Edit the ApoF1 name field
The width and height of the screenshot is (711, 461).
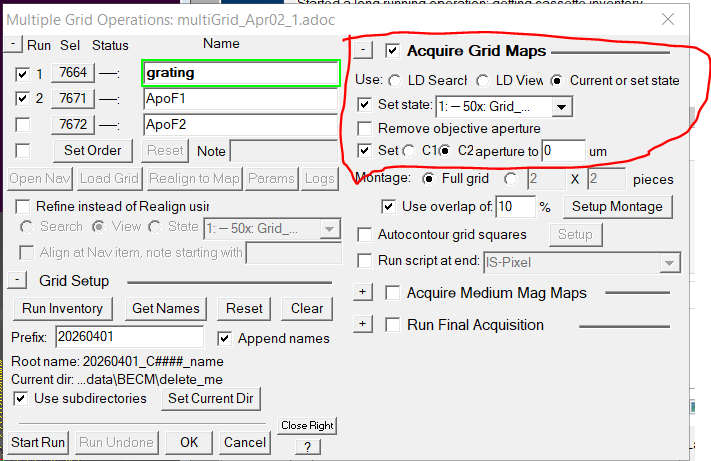[241, 99]
